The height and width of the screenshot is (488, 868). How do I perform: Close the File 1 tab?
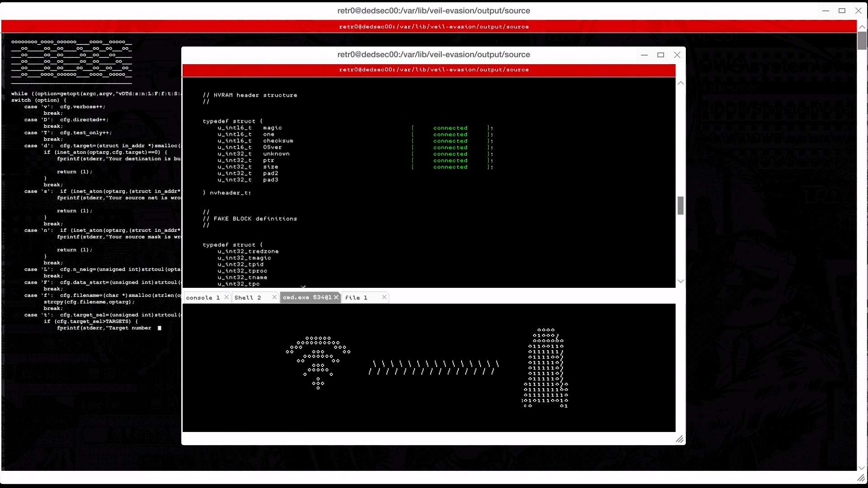coord(384,297)
